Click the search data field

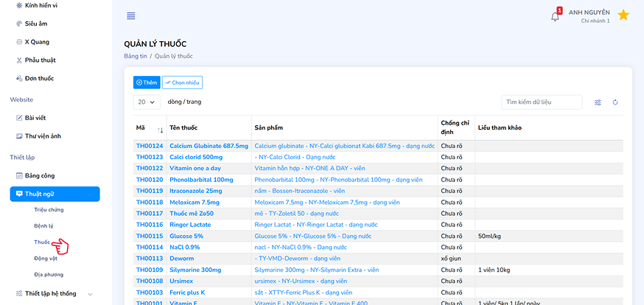[x=541, y=102]
